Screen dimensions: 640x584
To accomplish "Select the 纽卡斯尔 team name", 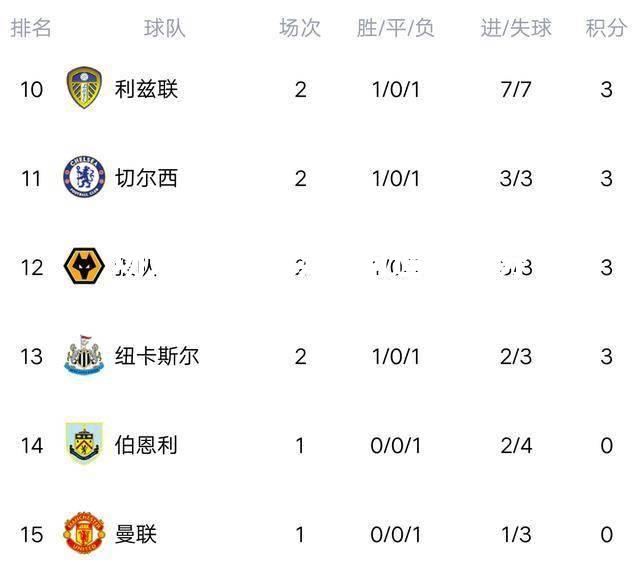I will point(157,356).
